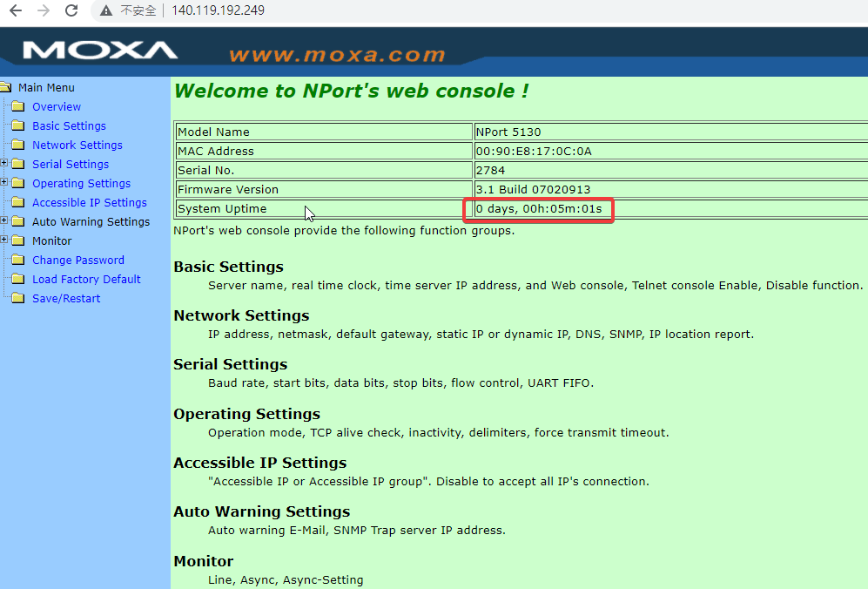The width and height of the screenshot is (868, 589).
Task: Open the Load Factory Default link
Action: coord(86,280)
